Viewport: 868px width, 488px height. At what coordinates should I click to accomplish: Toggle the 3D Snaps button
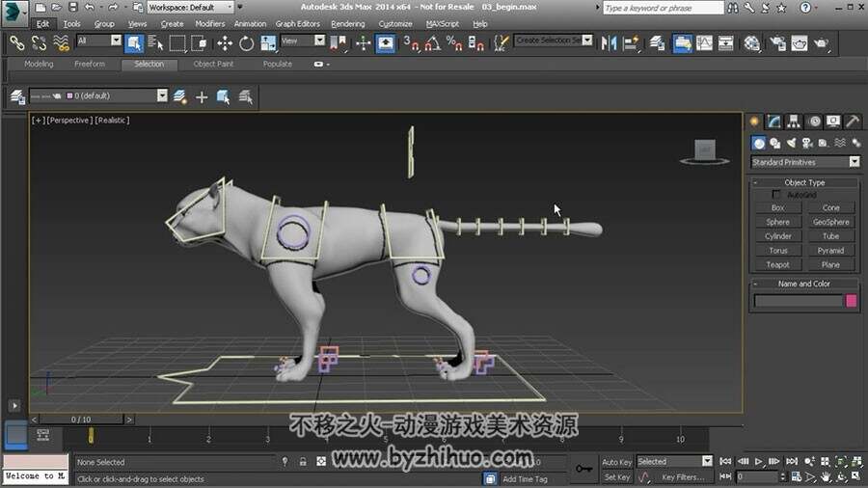[411, 42]
